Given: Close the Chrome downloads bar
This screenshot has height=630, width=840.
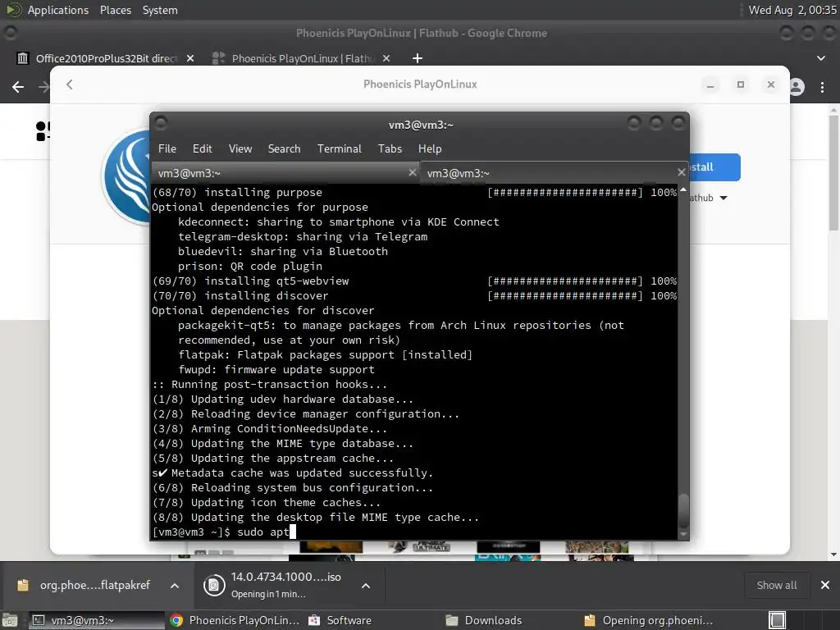Looking at the screenshot, I should (825, 585).
